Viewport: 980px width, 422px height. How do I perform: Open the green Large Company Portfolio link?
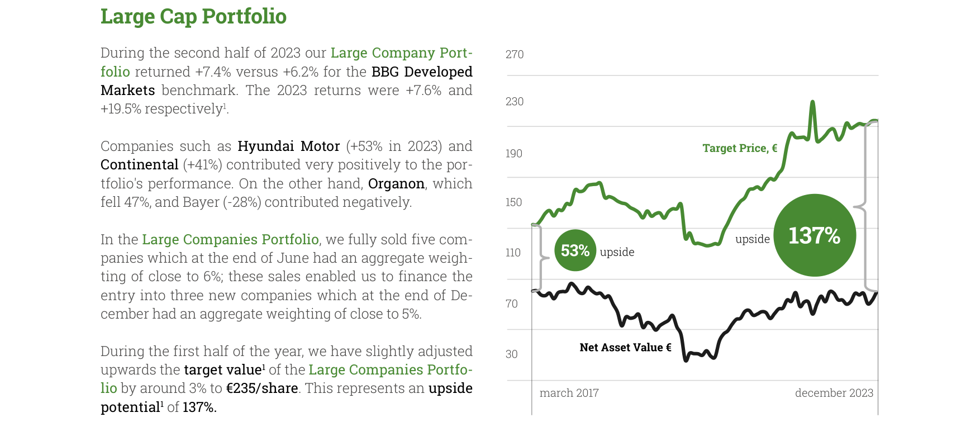click(x=401, y=53)
